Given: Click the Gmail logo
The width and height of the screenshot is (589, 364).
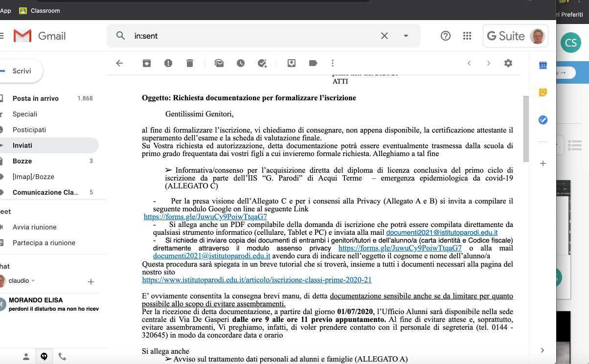Looking at the screenshot, I should (x=40, y=36).
